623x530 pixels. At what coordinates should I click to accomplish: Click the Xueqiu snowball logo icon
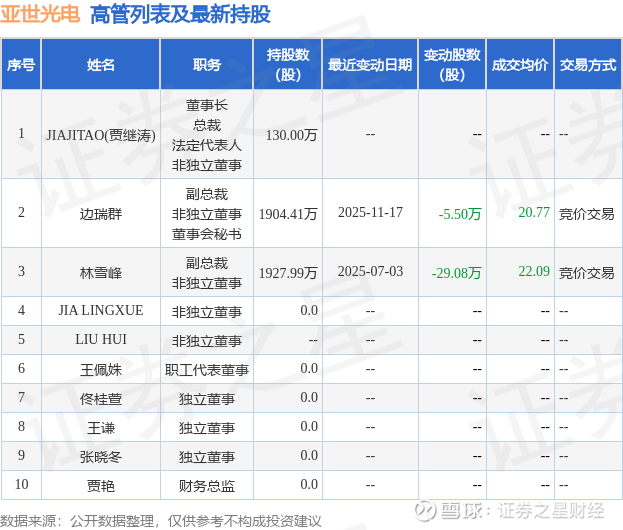pyautogui.click(x=425, y=511)
